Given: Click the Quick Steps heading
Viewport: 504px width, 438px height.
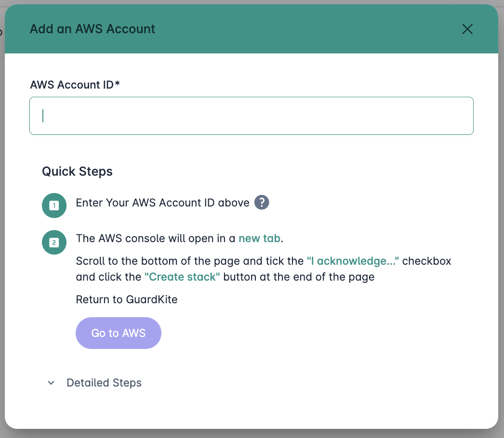Looking at the screenshot, I should (77, 171).
